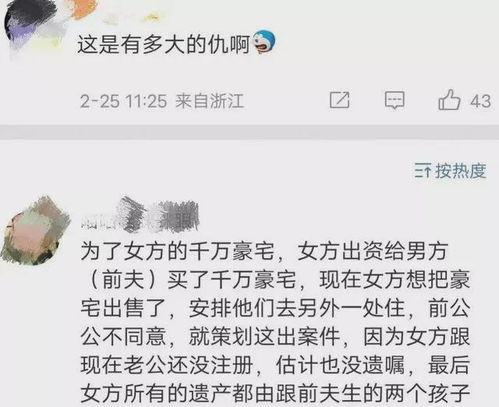Tap the timestamp 2-25 11:25
This screenshot has width=499, height=407.
tap(123, 101)
